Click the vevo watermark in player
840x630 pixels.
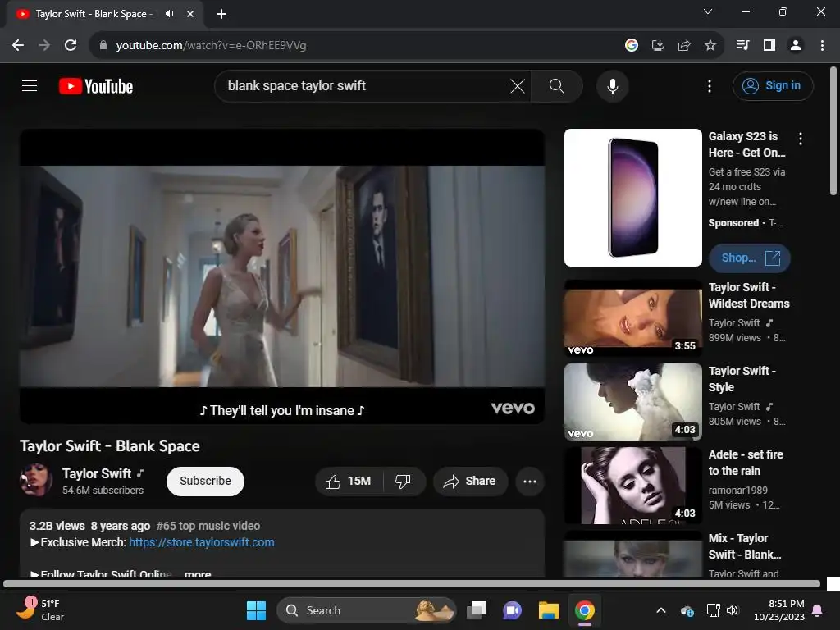point(513,409)
